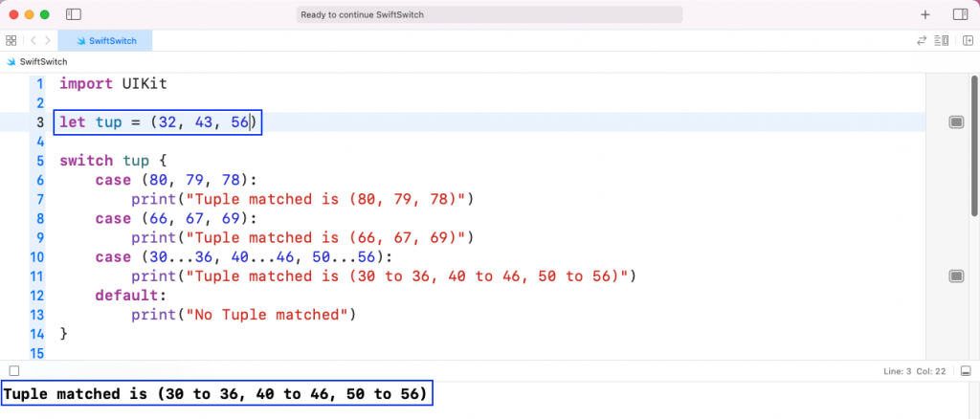The width and height of the screenshot is (980, 419).
Task: Toggle the inspector panel icon
Action: 960,14
